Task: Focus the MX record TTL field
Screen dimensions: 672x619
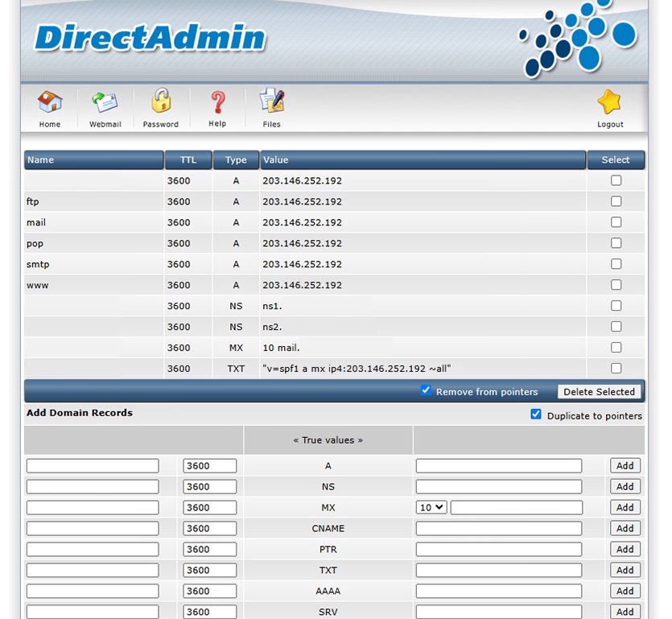Action: tap(209, 508)
